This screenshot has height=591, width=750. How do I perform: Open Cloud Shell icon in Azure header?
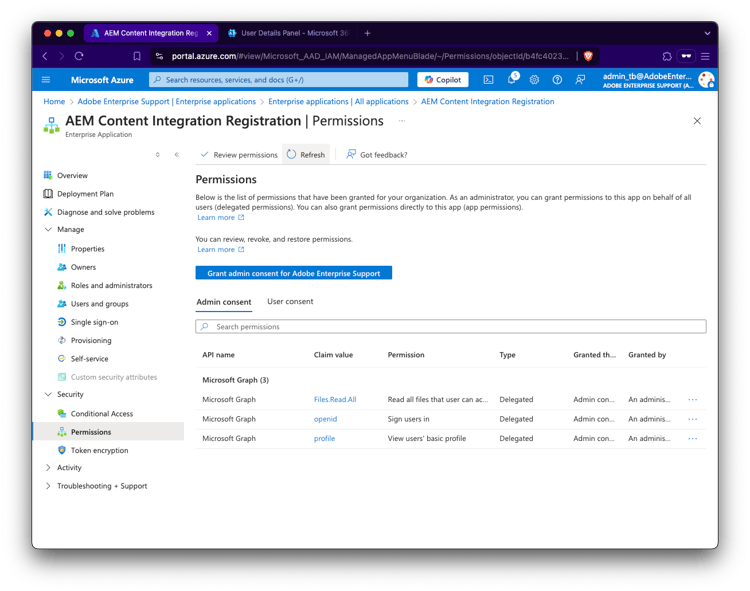[x=488, y=80]
